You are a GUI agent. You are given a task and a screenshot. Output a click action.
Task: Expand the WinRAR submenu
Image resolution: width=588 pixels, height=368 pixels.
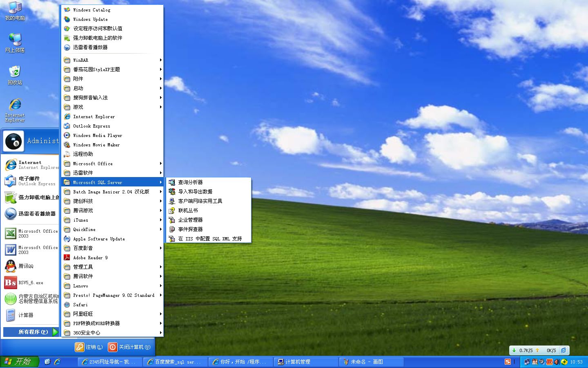pyautogui.click(x=112, y=60)
